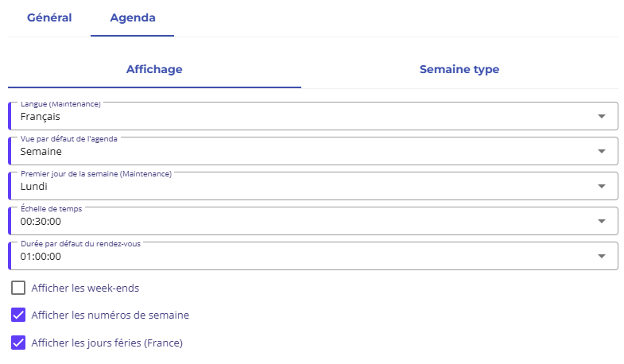Viewport: 624px width, 364px height.
Task: Expand the Langue dropdown arrow
Action: pyautogui.click(x=601, y=117)
